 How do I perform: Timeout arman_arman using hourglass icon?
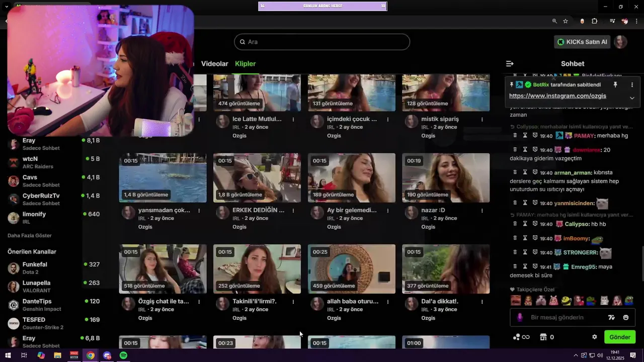(x=525, y=172)
